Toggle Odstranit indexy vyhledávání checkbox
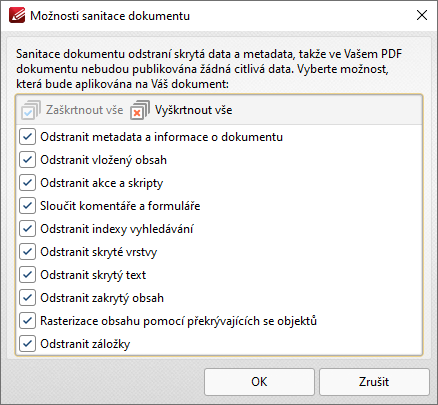 (27, 229)
